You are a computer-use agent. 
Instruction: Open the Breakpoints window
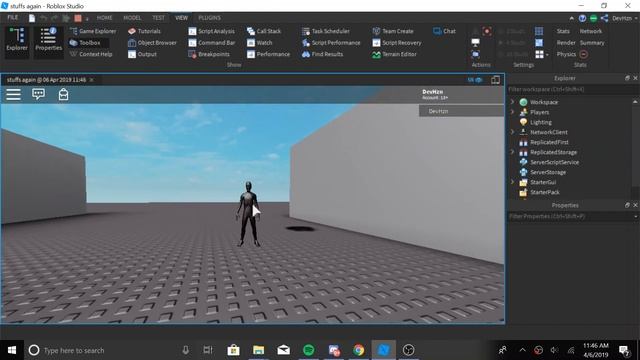209,54
